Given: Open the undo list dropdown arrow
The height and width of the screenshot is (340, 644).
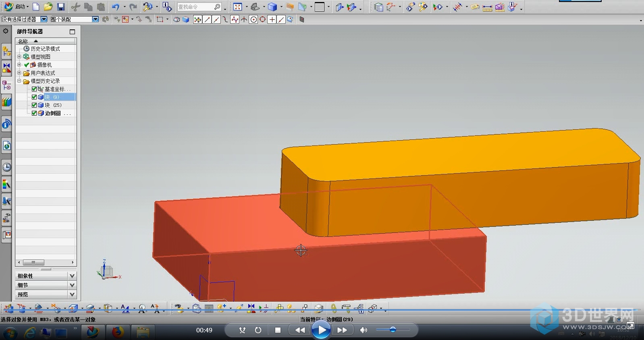Looking at the screenshot, I should pyautogui.click(x=124, y=7).
